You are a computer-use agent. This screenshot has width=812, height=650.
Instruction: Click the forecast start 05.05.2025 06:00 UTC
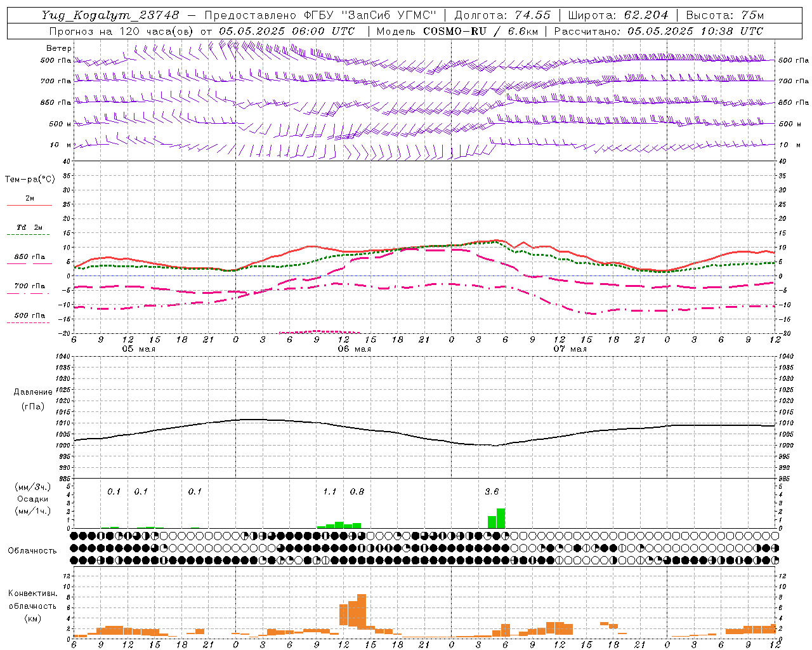click(287, 31)
